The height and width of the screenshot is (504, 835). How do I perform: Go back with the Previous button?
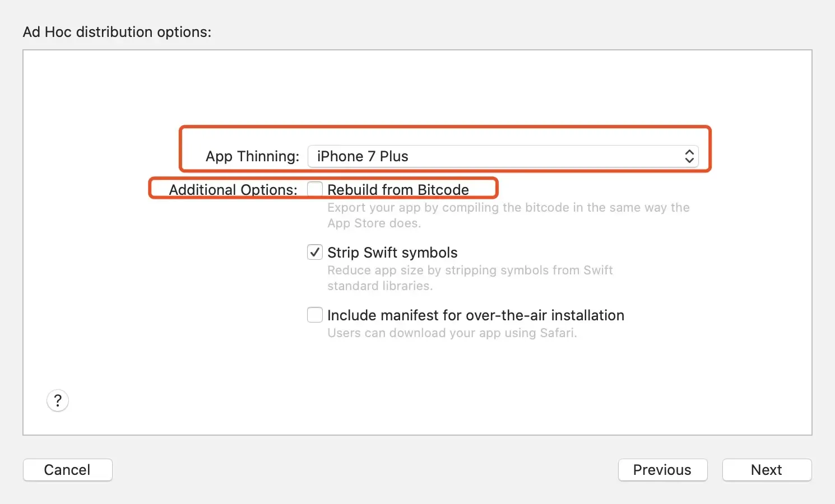click(x=662, y=470)
